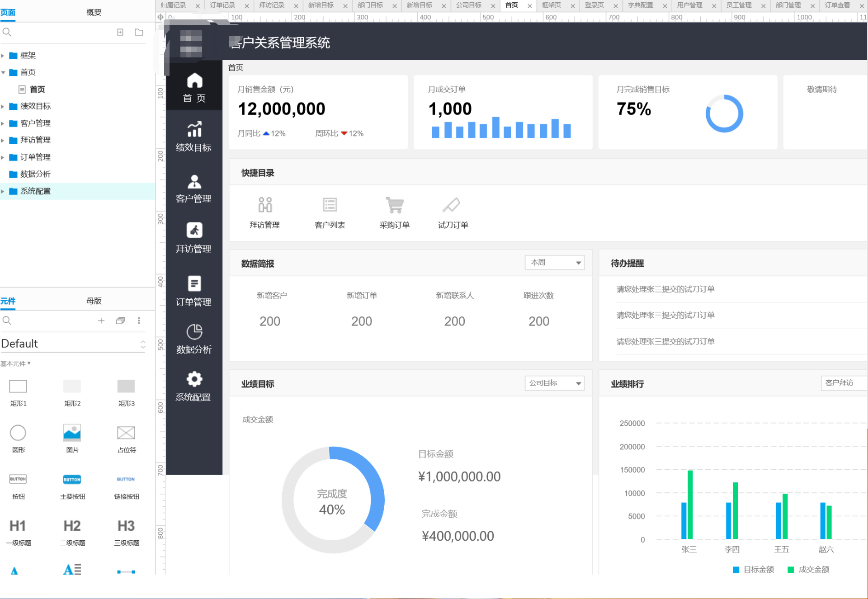Image resolution: width=868 pixels, height=599 pixels.
Task: Collapse the 首页 folder in page tree
Action: tap(3, 72)
